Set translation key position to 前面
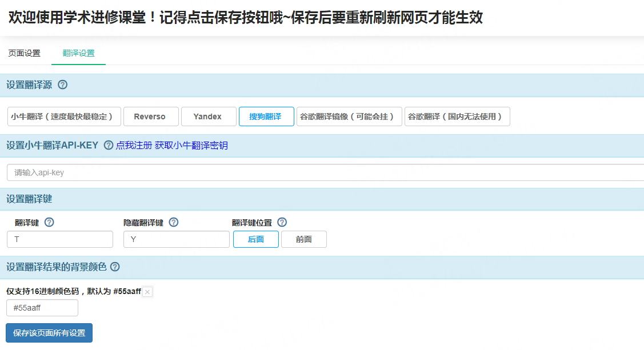The image size is (644, 350). 303,239
